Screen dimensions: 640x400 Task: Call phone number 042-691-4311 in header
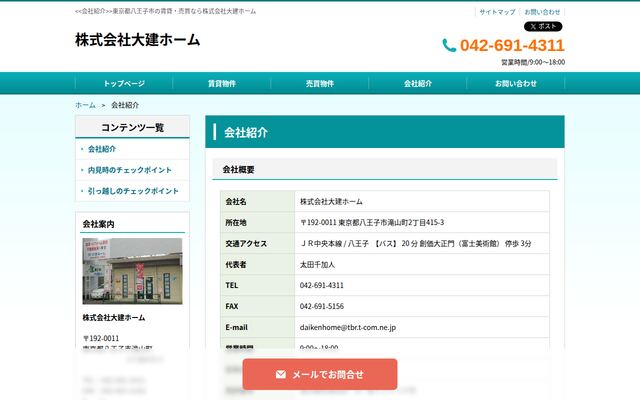512,45
